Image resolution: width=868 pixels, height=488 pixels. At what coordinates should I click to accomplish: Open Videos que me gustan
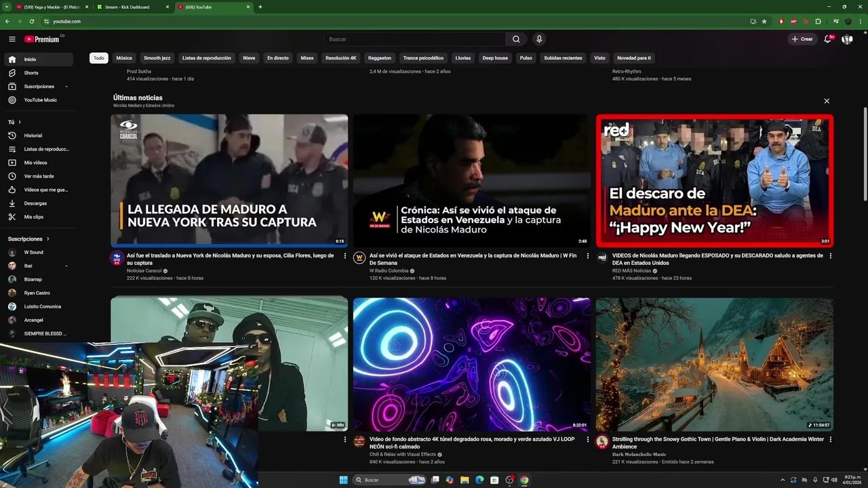pyautogui.click(x=38, y=190)
